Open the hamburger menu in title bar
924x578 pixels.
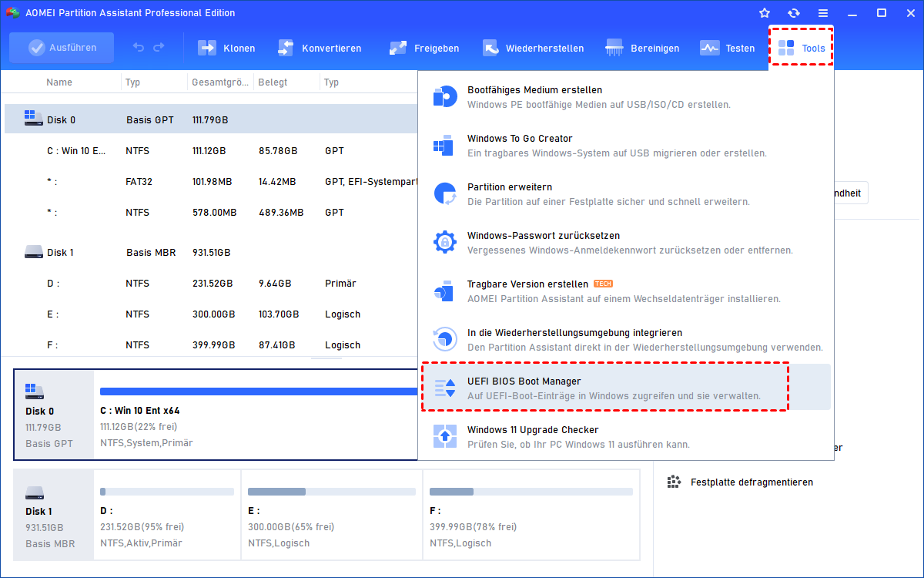[x=823, y=13]
